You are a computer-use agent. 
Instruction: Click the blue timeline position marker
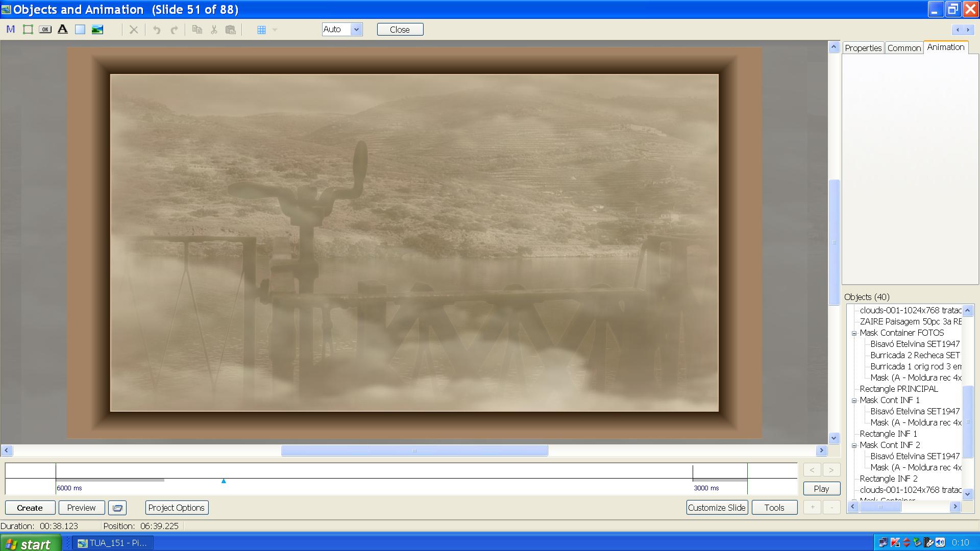(224, 481)
